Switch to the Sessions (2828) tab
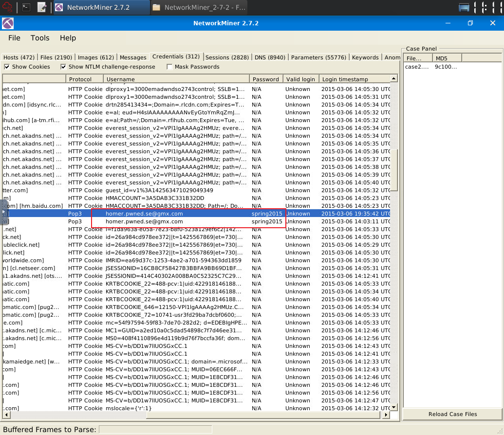 coord(227,57)
